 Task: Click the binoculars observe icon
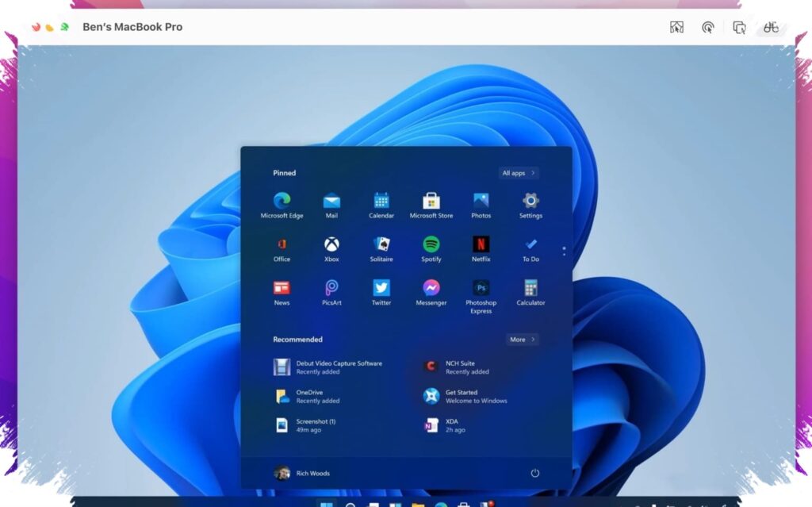pos(771,27)
